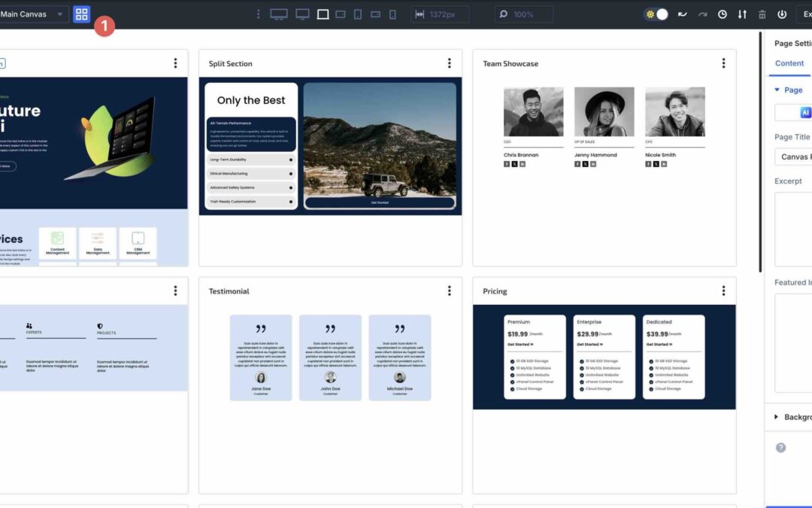Click the power toggle in toolbar

click(x=782, y=14)
